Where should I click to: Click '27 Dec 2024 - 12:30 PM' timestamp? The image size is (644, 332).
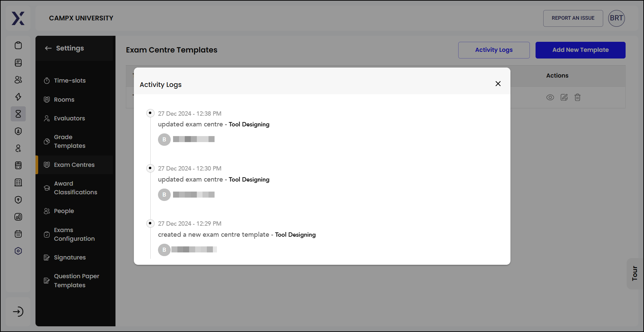[189, 169]
